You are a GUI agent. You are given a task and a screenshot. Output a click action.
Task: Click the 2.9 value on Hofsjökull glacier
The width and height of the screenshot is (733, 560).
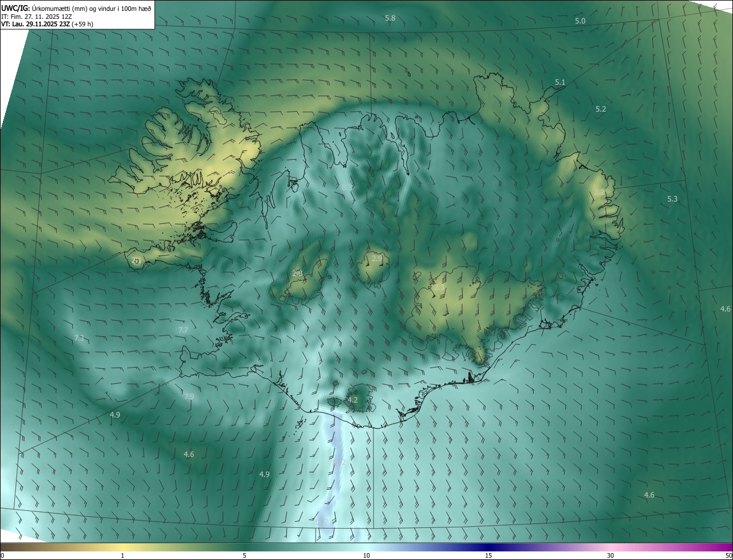(x=377, y=259)
